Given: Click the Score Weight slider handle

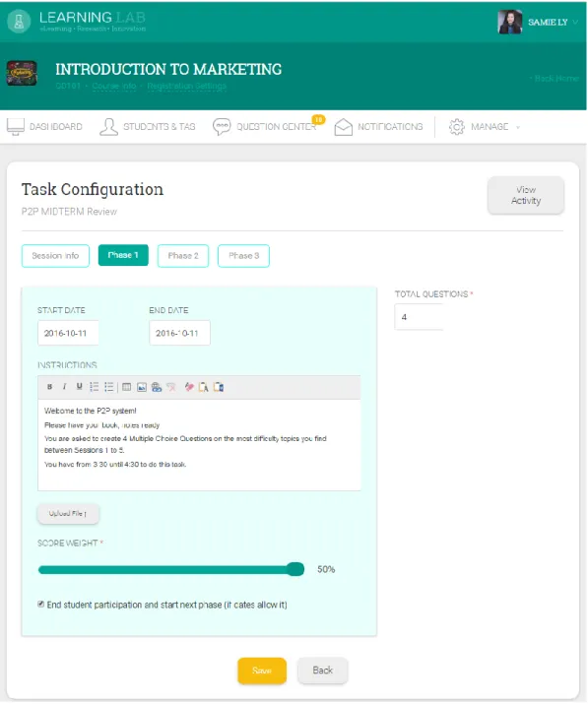Looking at the screenshot, I should [295, 569].
